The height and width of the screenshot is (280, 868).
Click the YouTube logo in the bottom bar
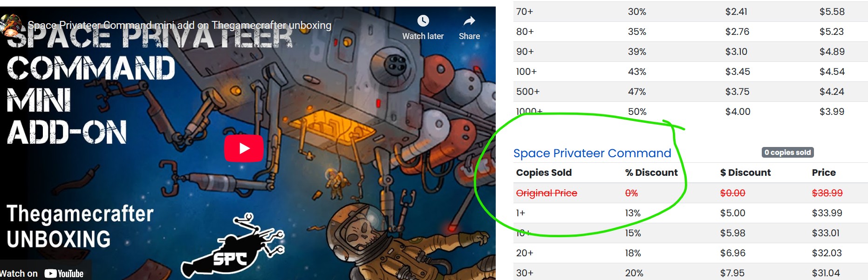pos(64,273)
